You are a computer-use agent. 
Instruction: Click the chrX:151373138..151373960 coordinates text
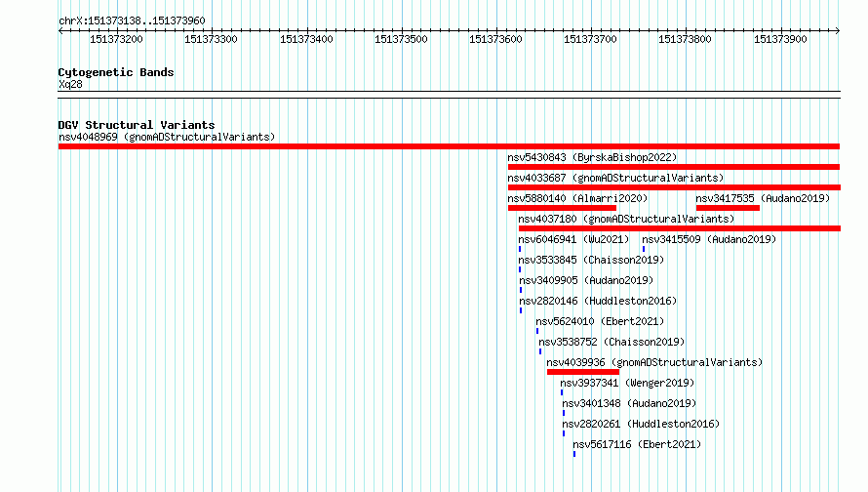pyautogui.click(x=132, y=20)
